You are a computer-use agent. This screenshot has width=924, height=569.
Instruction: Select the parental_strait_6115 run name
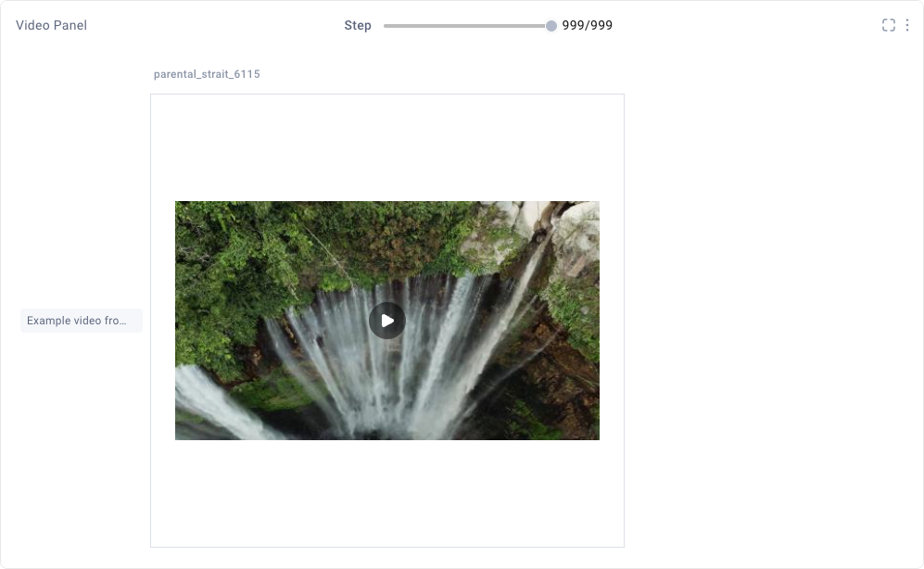207,73
